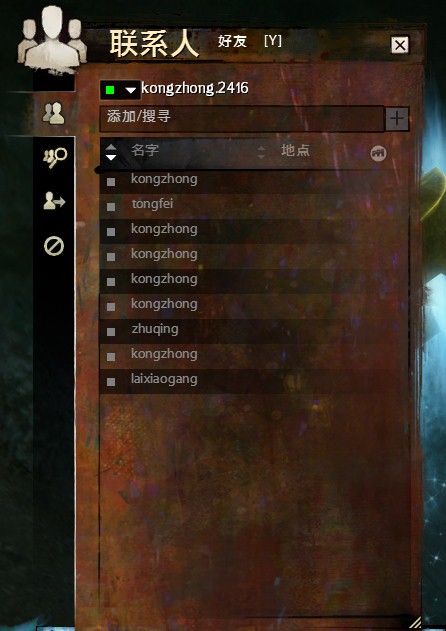Open the blocked players tab icon

pos(54,245)
